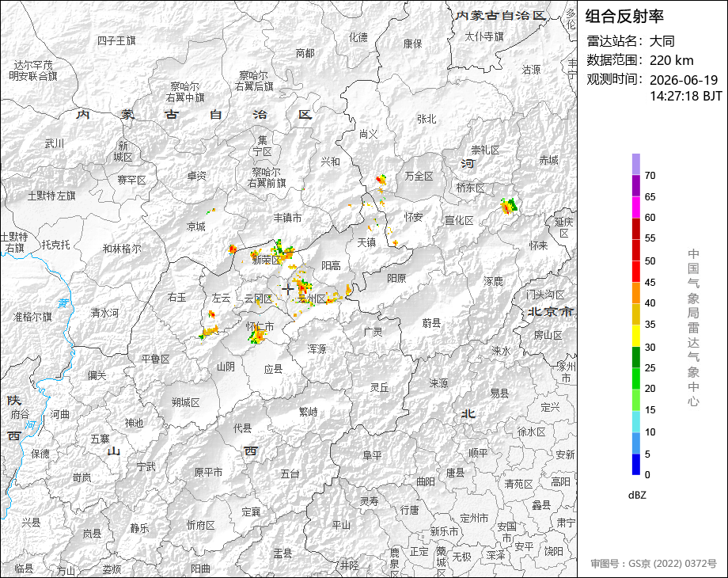
Task: Click the 涞源 county label
Action: coord(438,383)
